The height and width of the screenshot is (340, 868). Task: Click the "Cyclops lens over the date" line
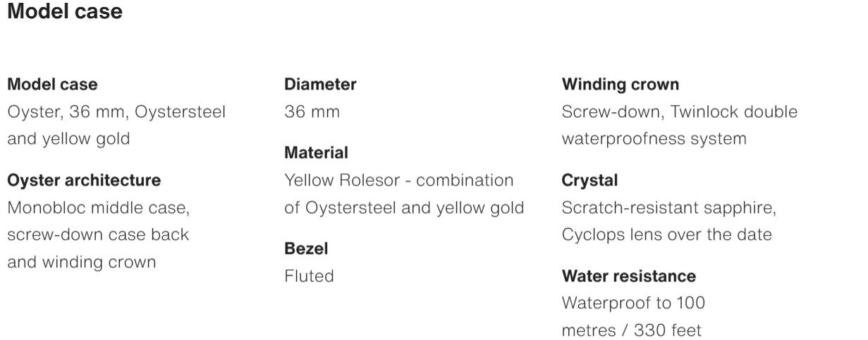click(666, 235)
